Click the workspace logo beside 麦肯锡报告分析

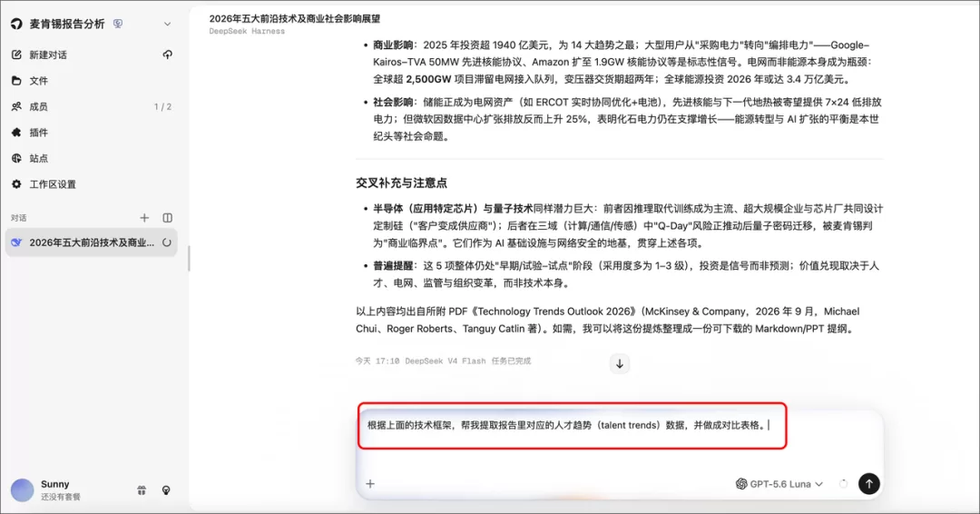(17, 24)
